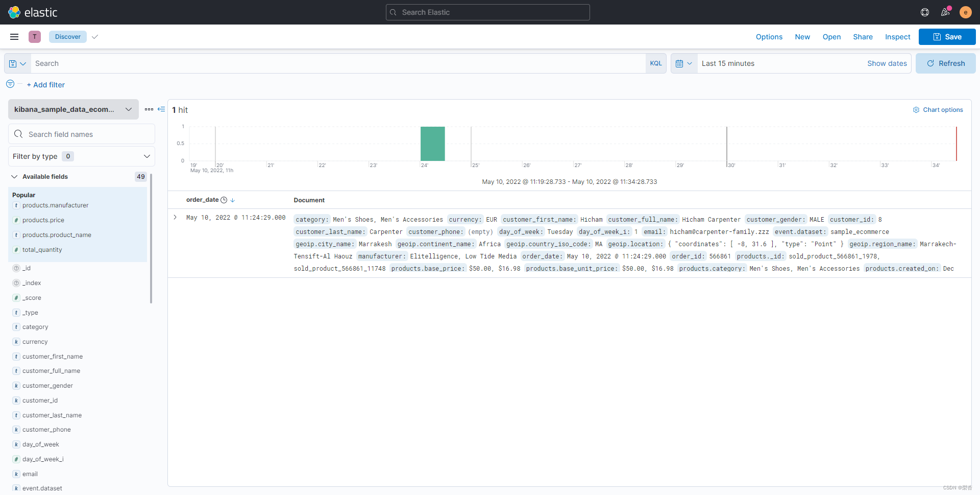Open the notifications bell icon
Image resolution: width=980 pixels, height=495 pixels.
coord(945,12)
